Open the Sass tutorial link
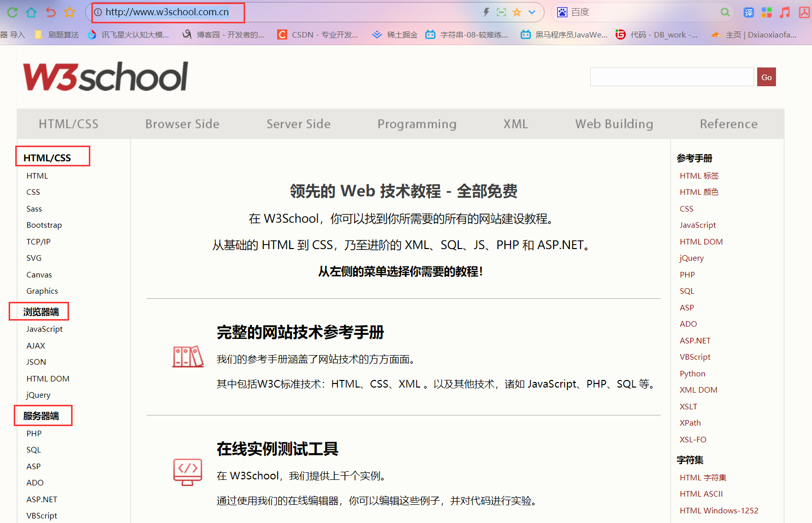Viewport: 812px width, 523px height. click(x=34, y=208)
